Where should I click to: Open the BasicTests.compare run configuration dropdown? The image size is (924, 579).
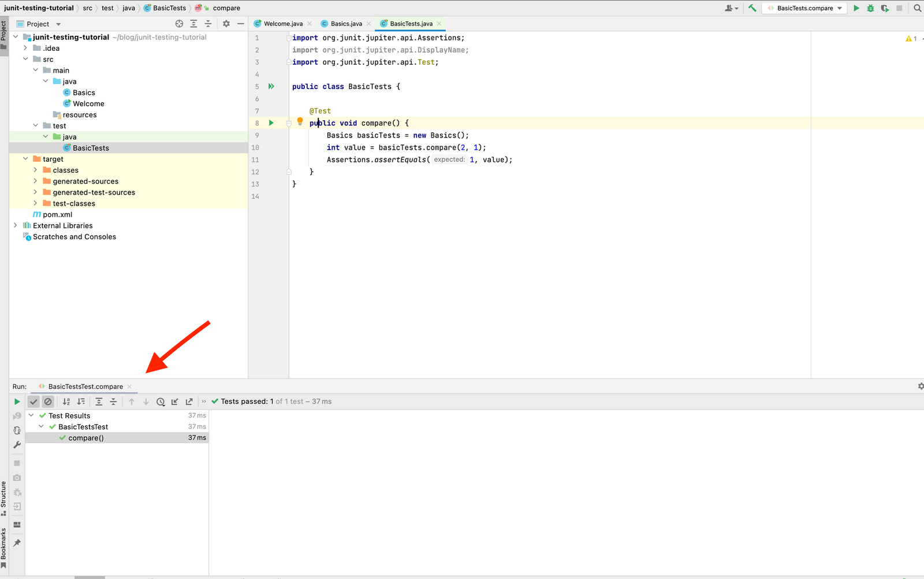coord(804,8)
